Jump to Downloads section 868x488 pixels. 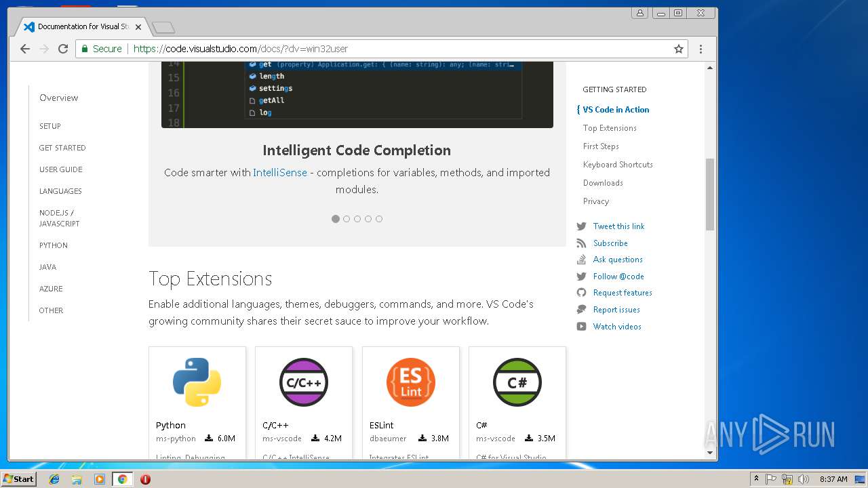603,183
